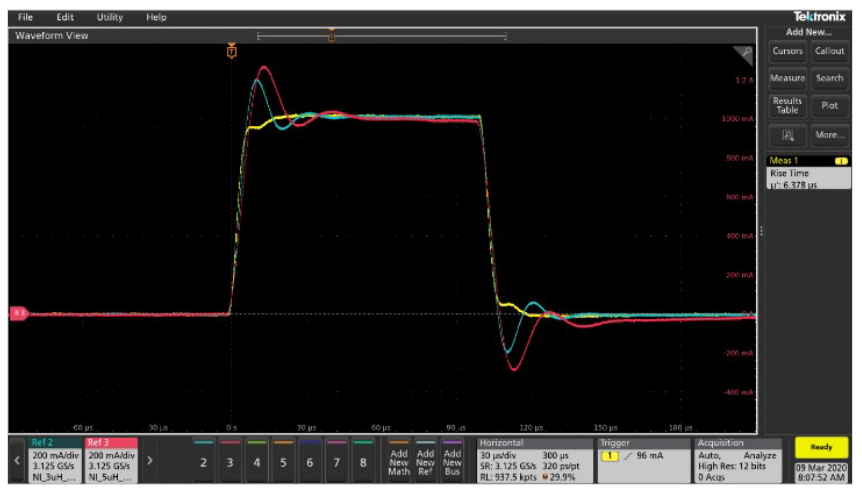The height and width of the screenshot is (493, 862).
Task: Open the Help menu
Action: 156,17
